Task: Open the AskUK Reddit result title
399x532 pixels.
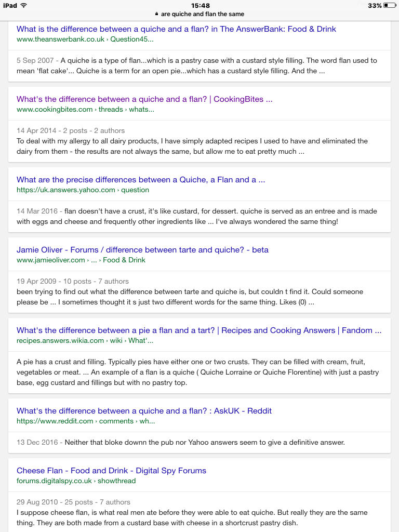Action: pos(144,411)
